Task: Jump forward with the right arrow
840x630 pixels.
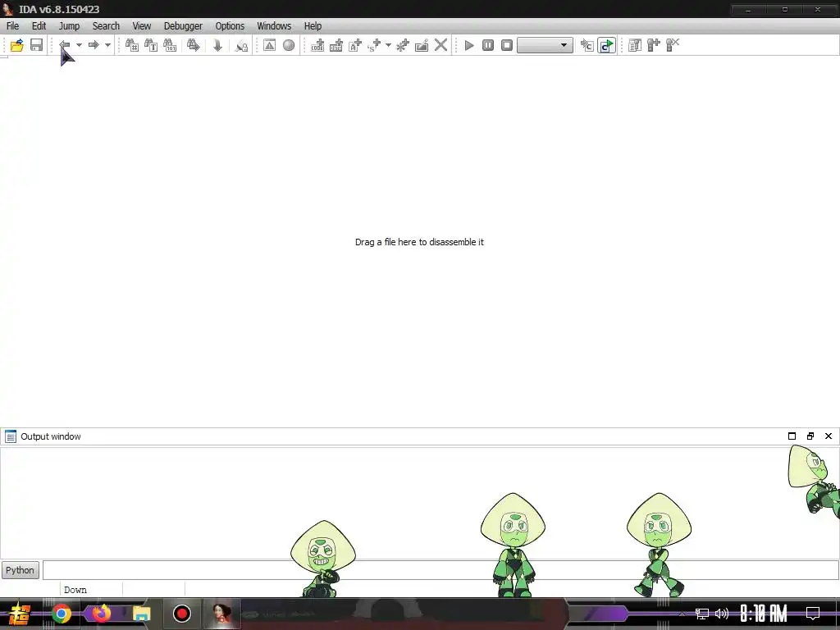Action: [94, 46]
